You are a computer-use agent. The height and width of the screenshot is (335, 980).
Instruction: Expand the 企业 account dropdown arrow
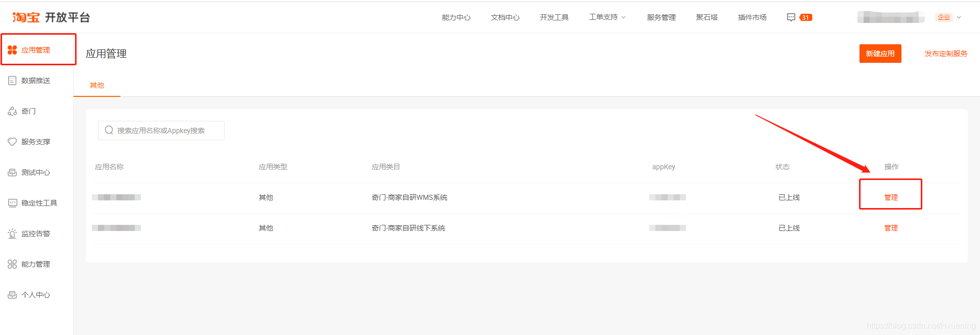tap(959, 17)
